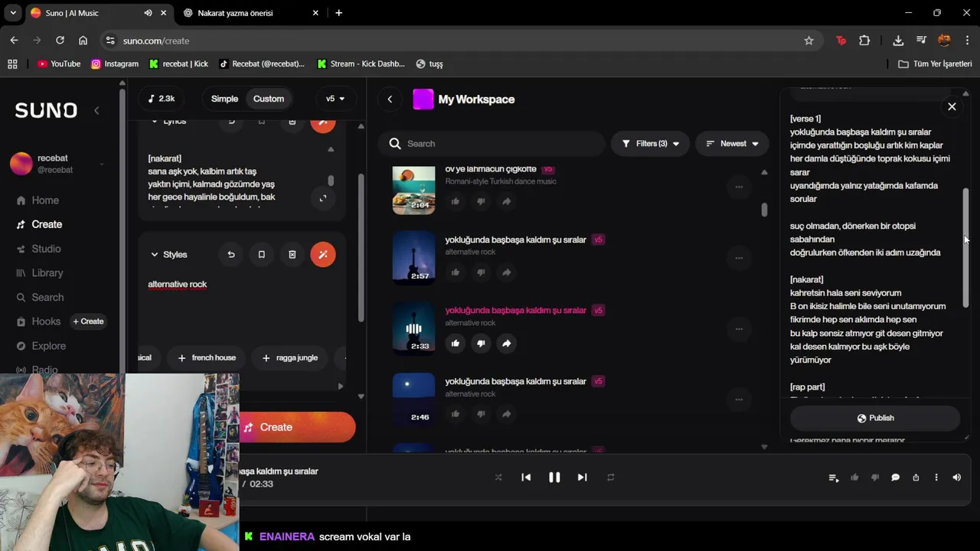The image size is (980, 551).
Task: Click the lyrics box scrollbar thumb
Action: 331,181
